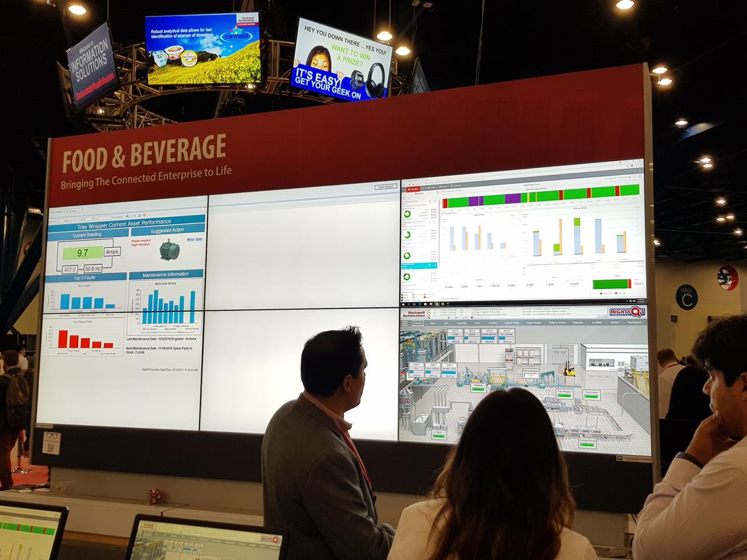Click the Mixer status box on plant floor
747x560 pixels.
point(439,435)
